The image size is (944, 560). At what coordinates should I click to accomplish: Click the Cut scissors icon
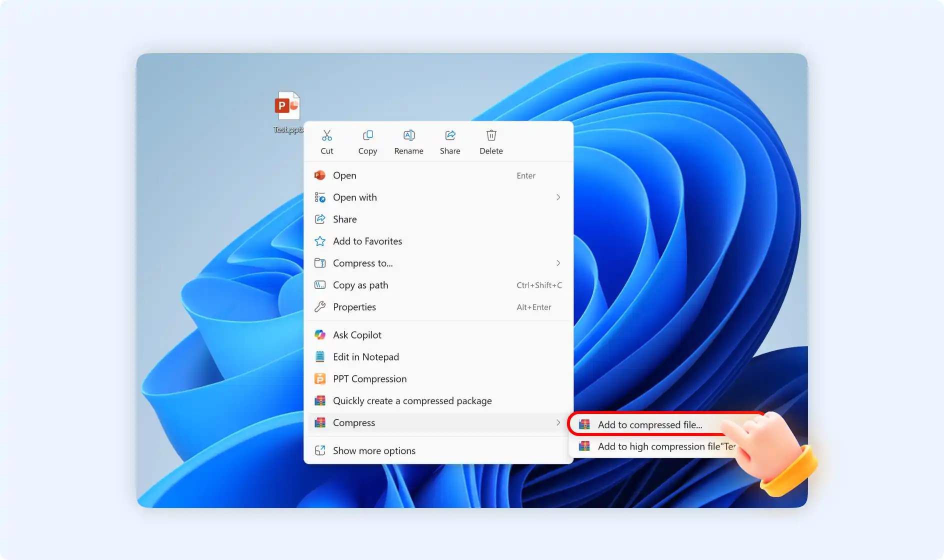[327, 135]
